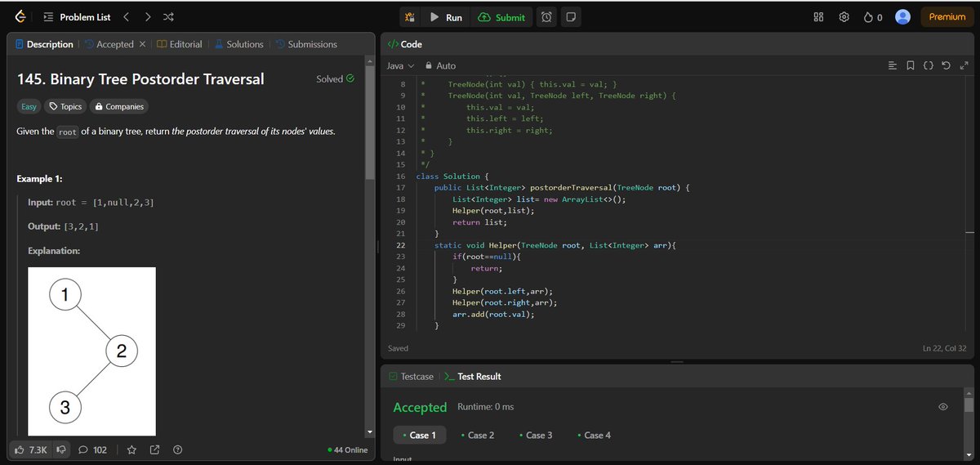The image size is (980, 465).
Task: Open the timer alarm clock icon
Action: pyautogui.click(x=547, y=17)
